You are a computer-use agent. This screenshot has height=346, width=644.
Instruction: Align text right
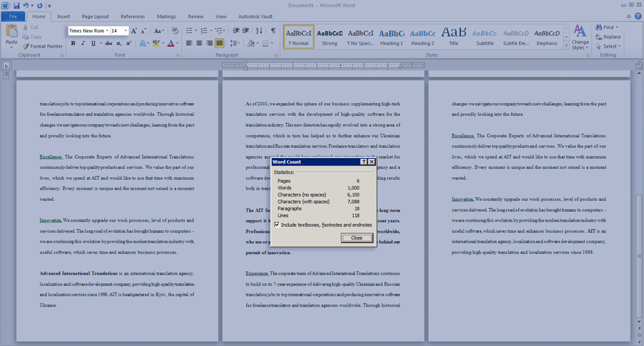209,43
